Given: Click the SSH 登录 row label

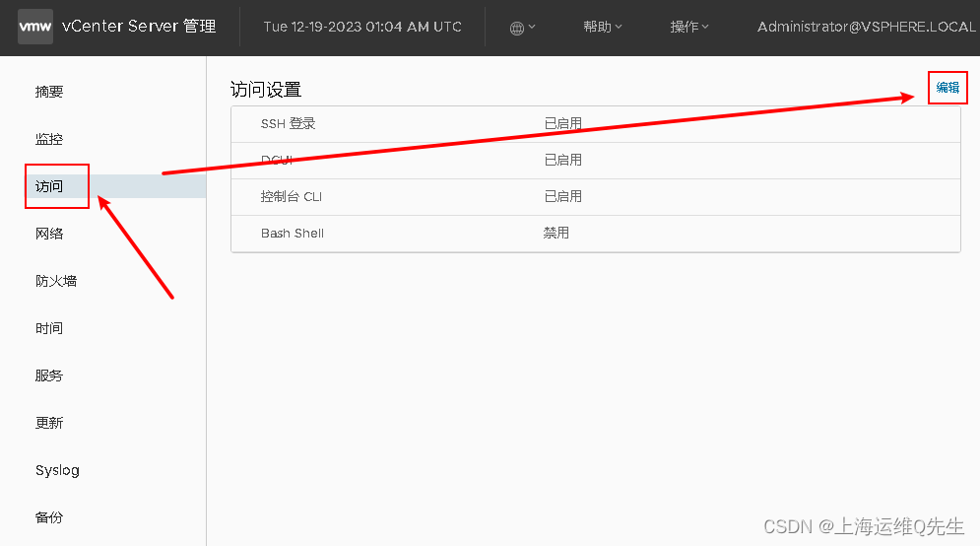Looking at the screenshot, I should pos(289,124).
